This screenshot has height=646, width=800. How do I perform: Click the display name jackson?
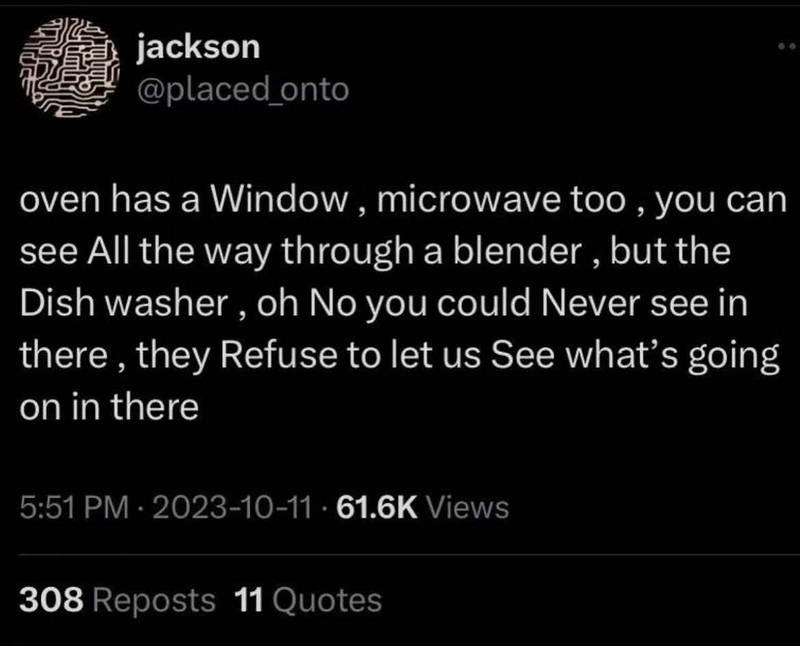198,47
